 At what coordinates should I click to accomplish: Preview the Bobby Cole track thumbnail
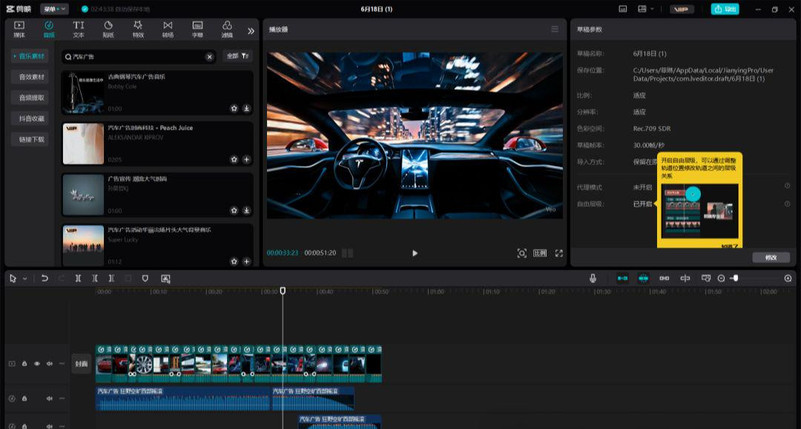83,92
